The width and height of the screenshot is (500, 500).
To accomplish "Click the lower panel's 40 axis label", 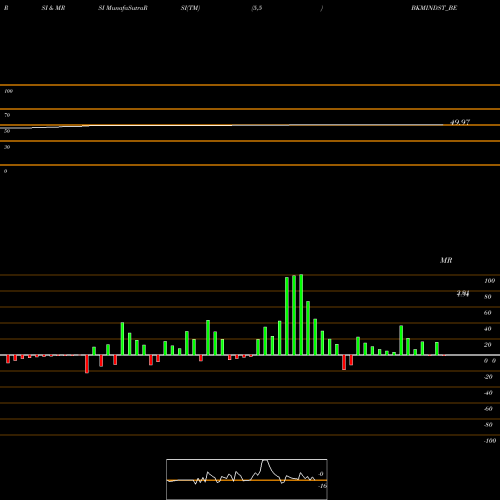I will coord(487,329).
